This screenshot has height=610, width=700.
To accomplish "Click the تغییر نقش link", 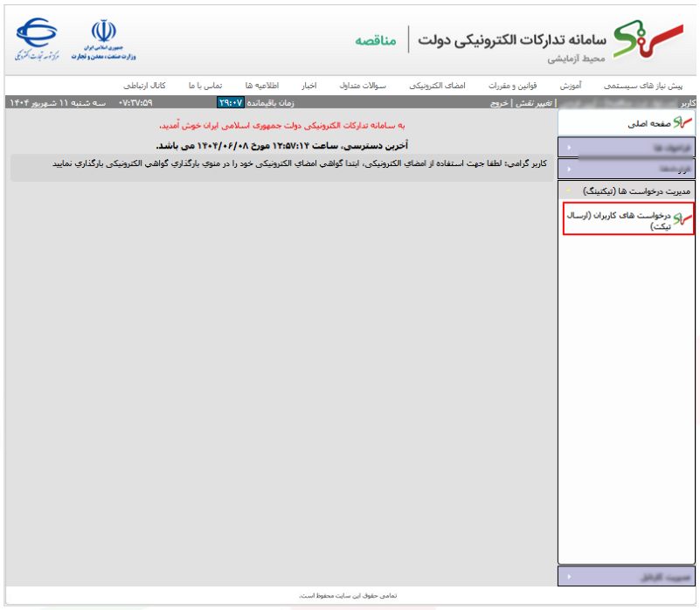I will 534,103.
